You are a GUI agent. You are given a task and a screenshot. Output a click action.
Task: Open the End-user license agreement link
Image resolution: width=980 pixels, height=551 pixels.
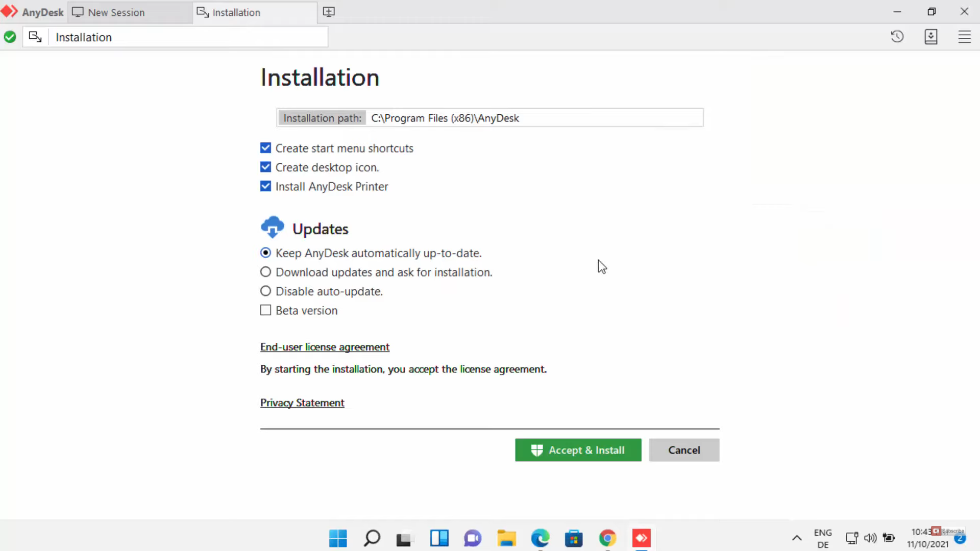click(x=325, y=347)
